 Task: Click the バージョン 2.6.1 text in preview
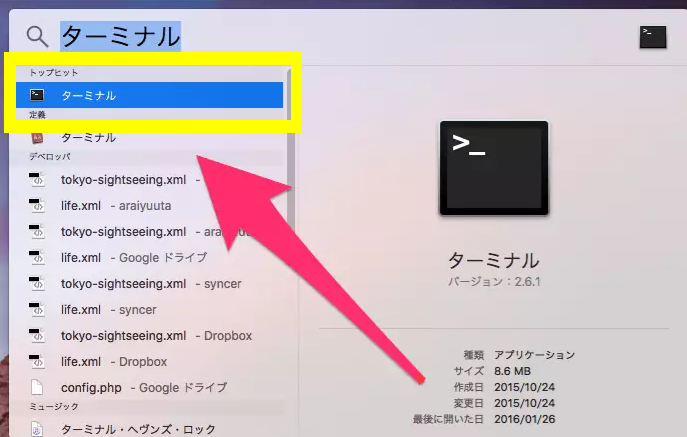point(493,282)
